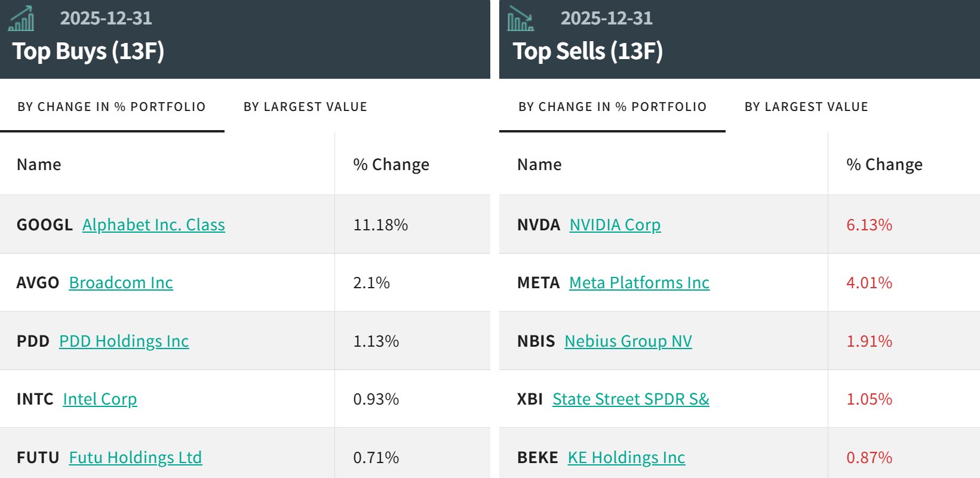The image size is (980, 478).
Task: Click the Name column header in Top Buys
Action: [39, 165]
